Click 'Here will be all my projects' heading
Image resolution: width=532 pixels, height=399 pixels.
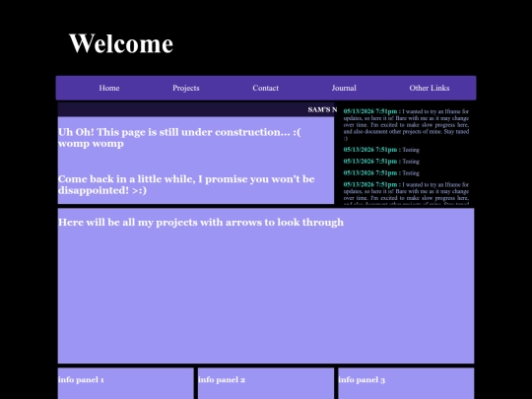click(x=201, y=223)
